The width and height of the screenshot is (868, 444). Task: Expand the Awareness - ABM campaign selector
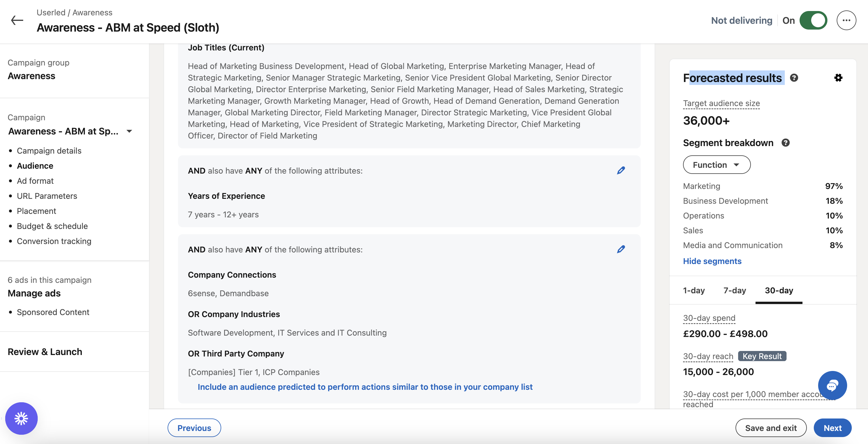[129, 131]
